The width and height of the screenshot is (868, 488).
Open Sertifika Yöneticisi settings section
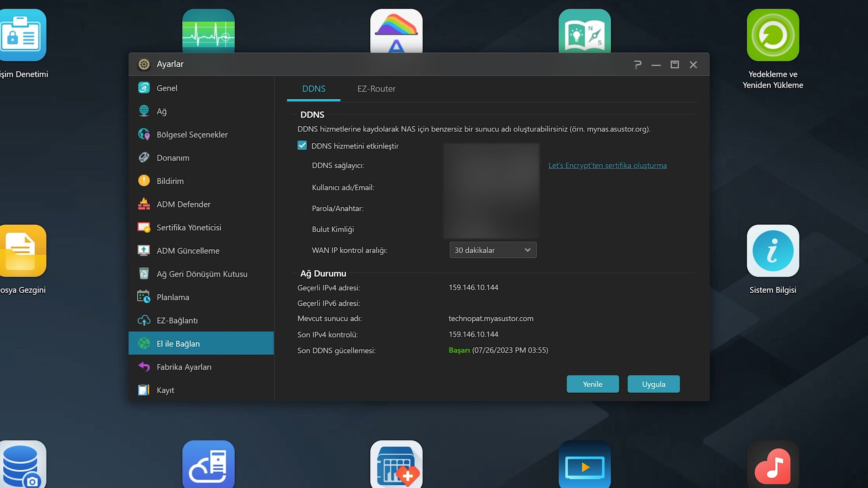tap(189, 227)
